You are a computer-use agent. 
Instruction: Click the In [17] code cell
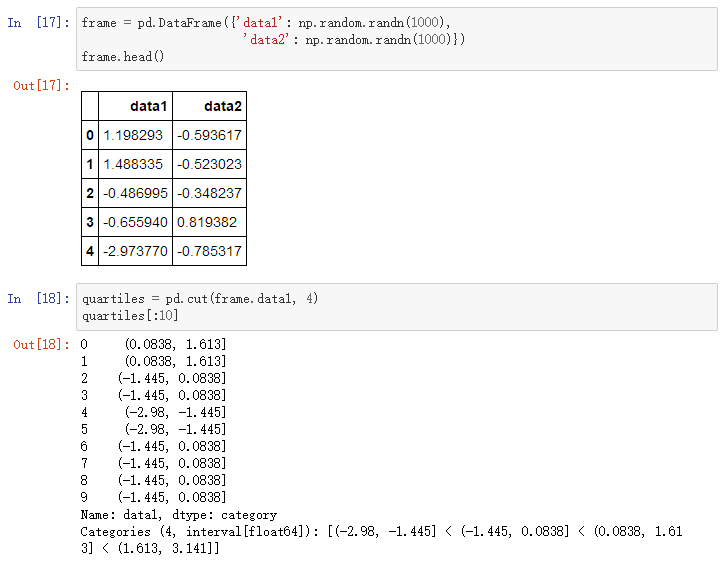396,39
